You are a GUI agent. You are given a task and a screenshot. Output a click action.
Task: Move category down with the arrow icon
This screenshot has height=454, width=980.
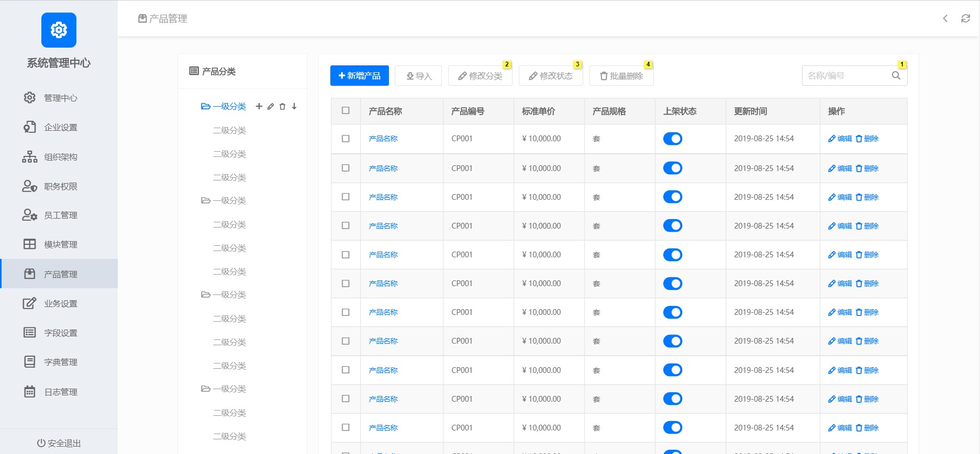click(x=294, y=106)
